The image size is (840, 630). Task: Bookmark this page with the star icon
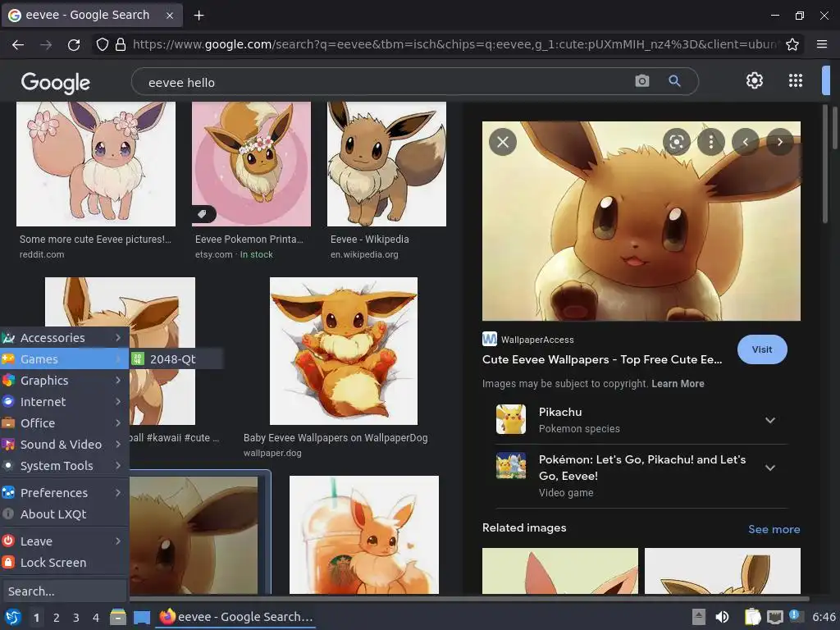coord(792,44)
